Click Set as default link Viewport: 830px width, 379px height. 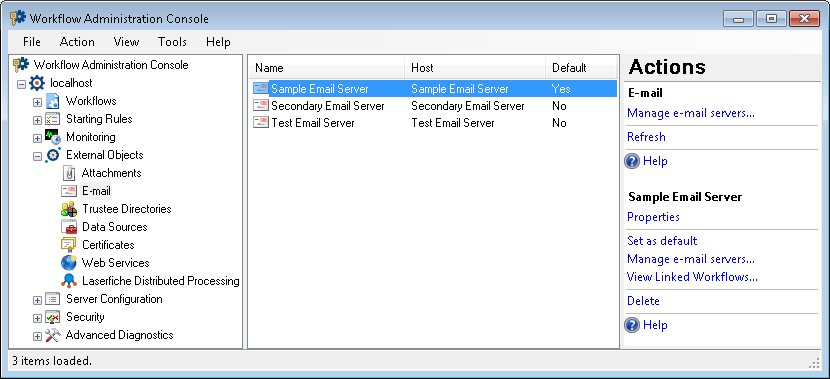click(x=662, y=240)
